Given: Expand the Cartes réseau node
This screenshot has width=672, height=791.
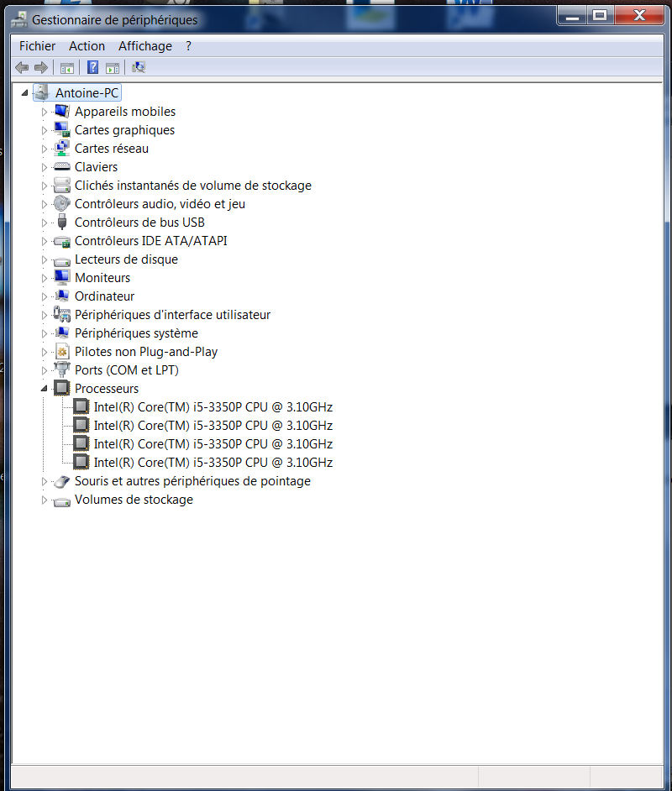Looking at the screenshot, I should (x=45, y=149).
